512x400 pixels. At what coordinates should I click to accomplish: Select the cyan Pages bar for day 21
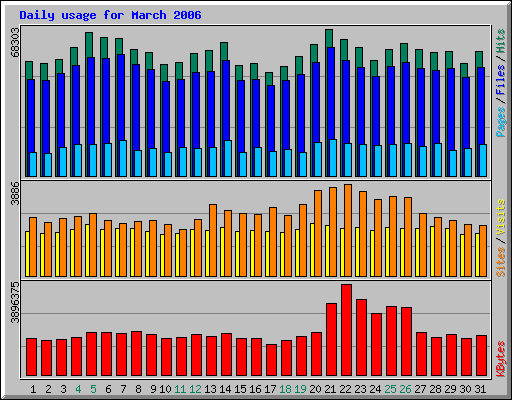pyautogui.click(x=333, y=158)
